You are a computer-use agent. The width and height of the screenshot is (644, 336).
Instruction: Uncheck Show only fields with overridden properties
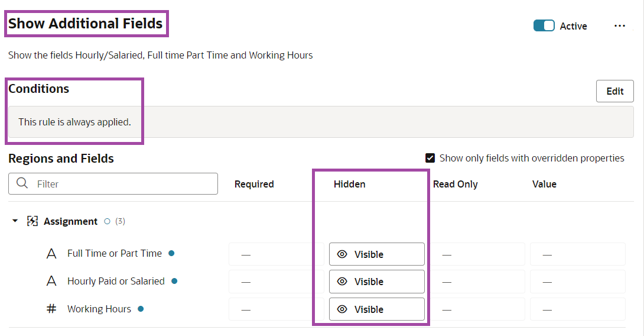coord(430,158)
